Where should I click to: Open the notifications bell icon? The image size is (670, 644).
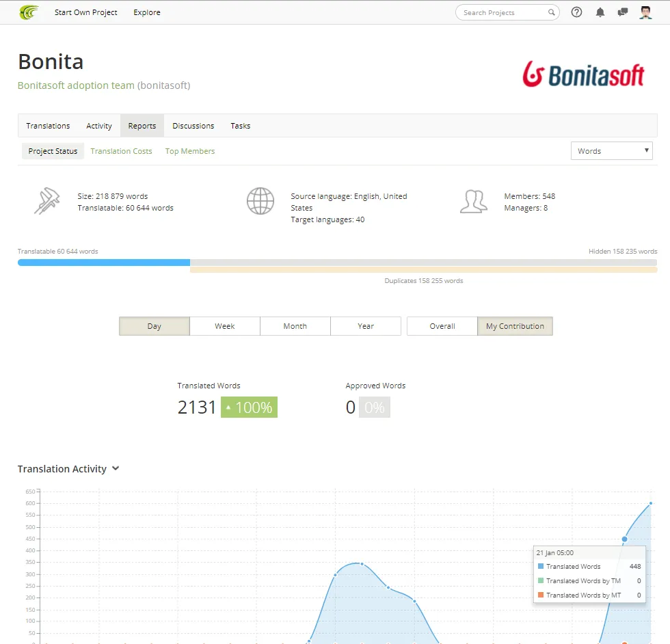coord(600,12)
